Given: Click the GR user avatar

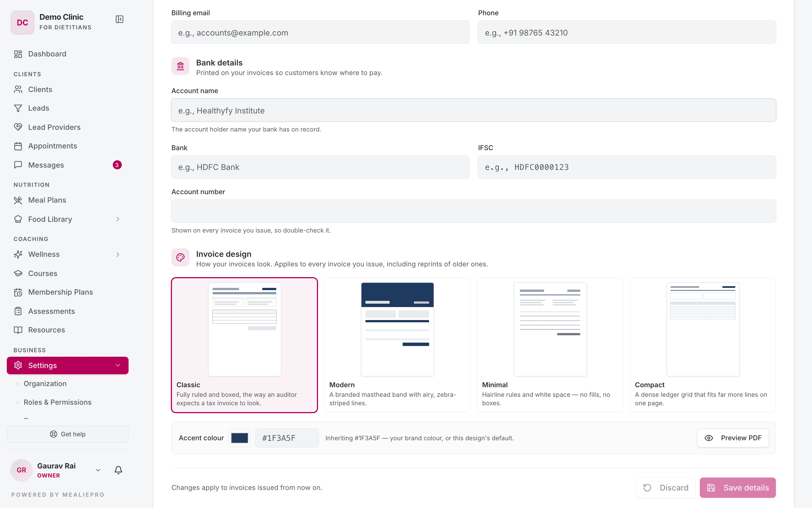Looking at the screenshot, I should 21,470.
